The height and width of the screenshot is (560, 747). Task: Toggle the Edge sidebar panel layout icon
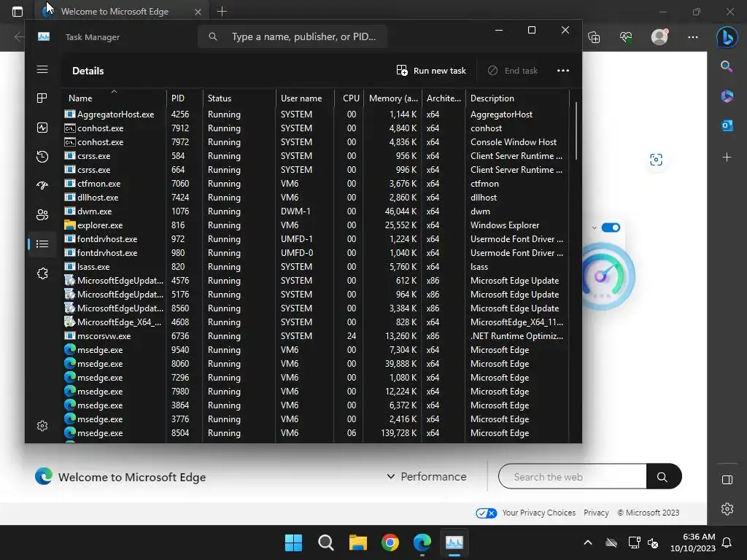[727, 480]
